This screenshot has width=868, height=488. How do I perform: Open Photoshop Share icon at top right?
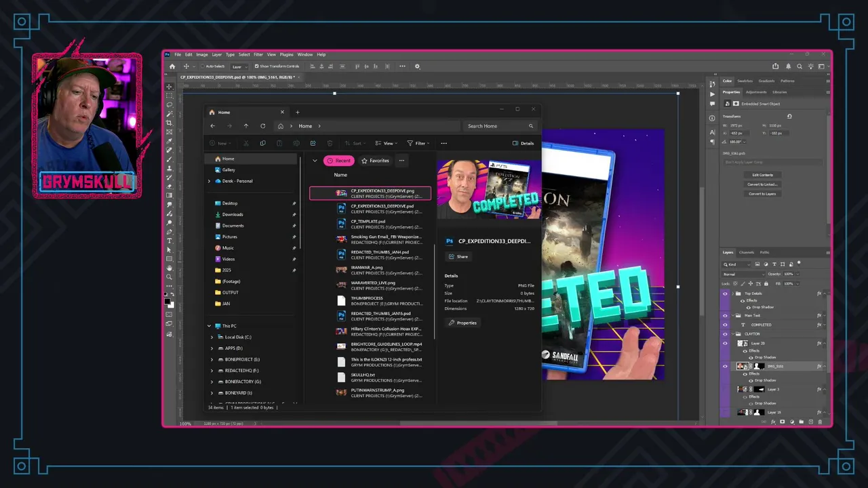775,66
